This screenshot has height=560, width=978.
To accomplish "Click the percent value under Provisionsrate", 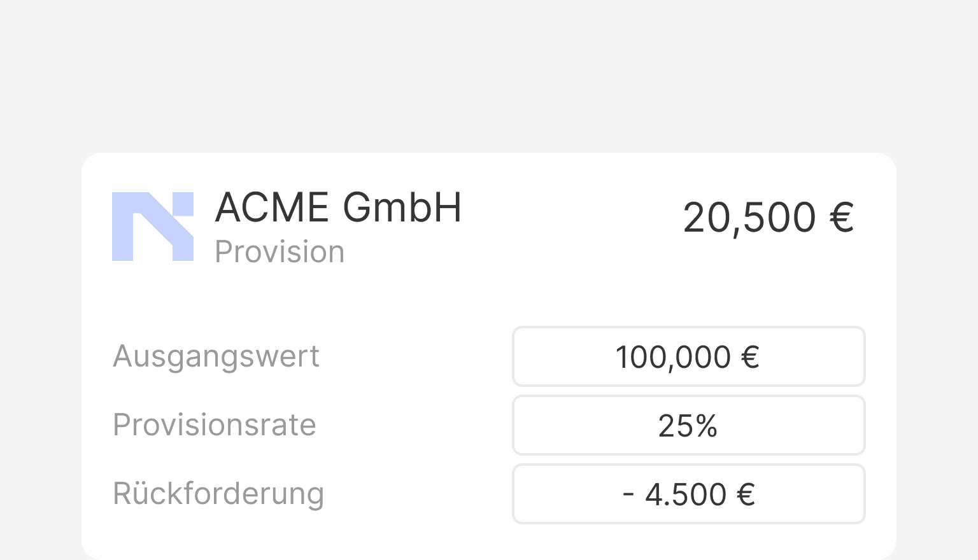I will pyautogui.click(x=689, y=425).
